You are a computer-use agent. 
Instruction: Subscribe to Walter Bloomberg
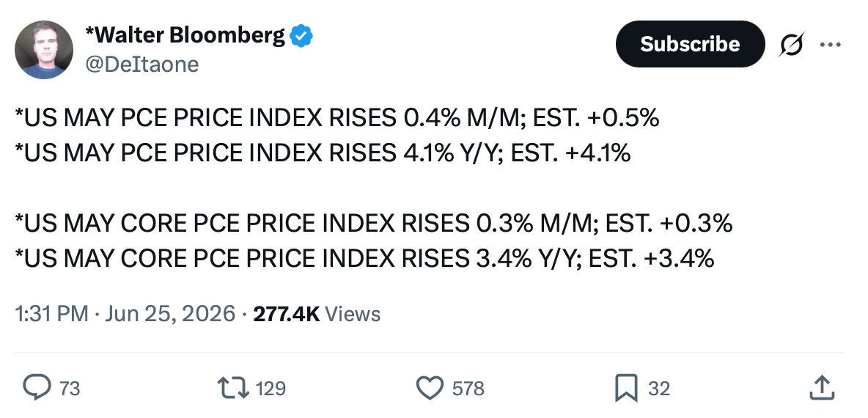click(x=690, y=44)
